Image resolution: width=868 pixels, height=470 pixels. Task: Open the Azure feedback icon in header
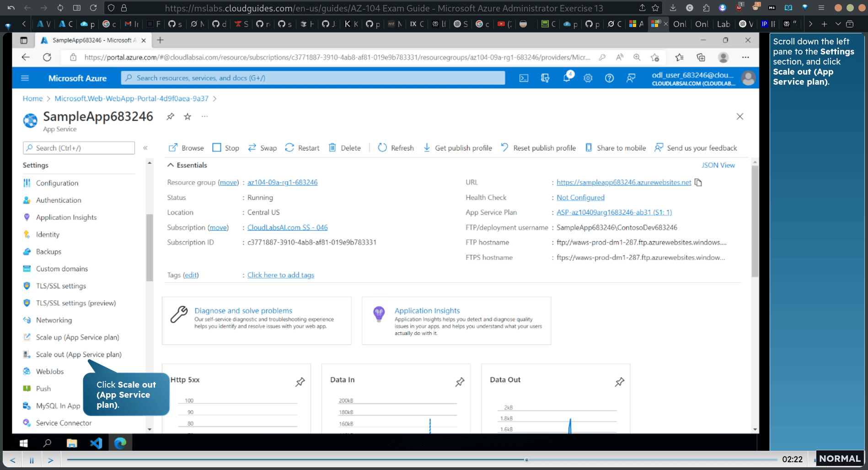631,78
